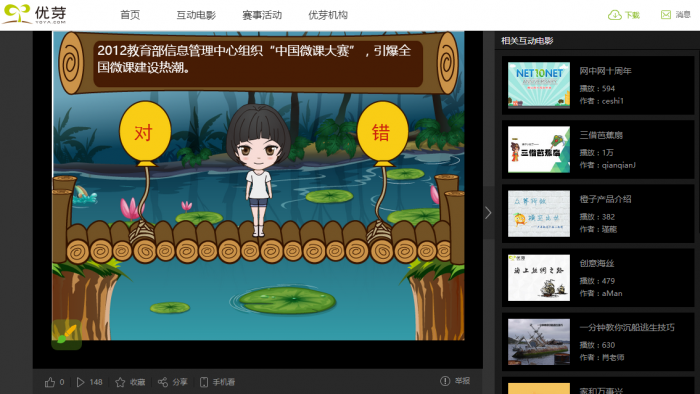This screenshot has width=700, height=394.
Task: Click the mobile phone view icon
Action: [x=204, y=382]
